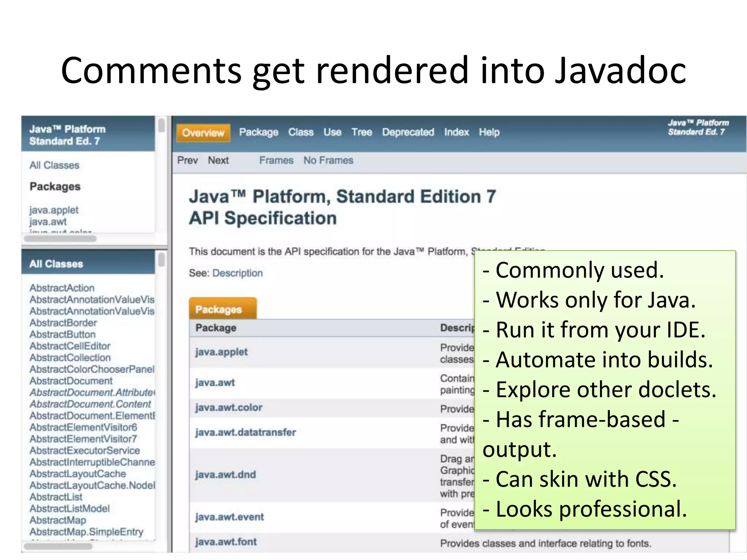The height and width of the screenshot is (560, 747).
Task: Click the Prev navigation link
Action: tap(187, 160)
